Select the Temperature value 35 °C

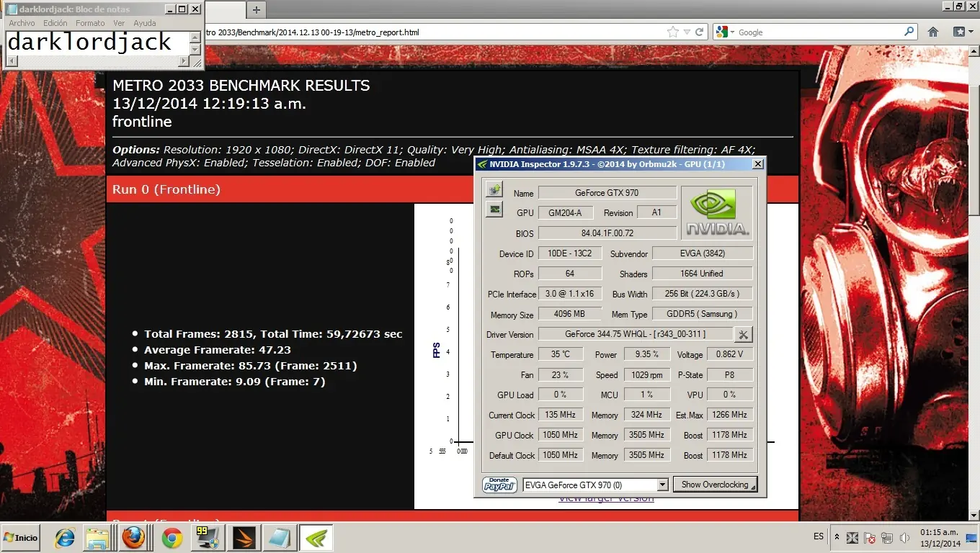(x=560, y=354)
